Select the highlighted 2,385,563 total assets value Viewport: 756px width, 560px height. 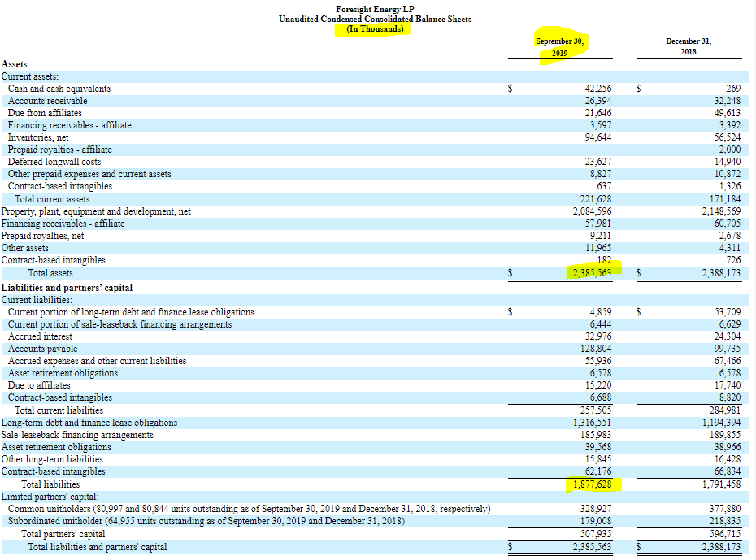coord(592,273)
